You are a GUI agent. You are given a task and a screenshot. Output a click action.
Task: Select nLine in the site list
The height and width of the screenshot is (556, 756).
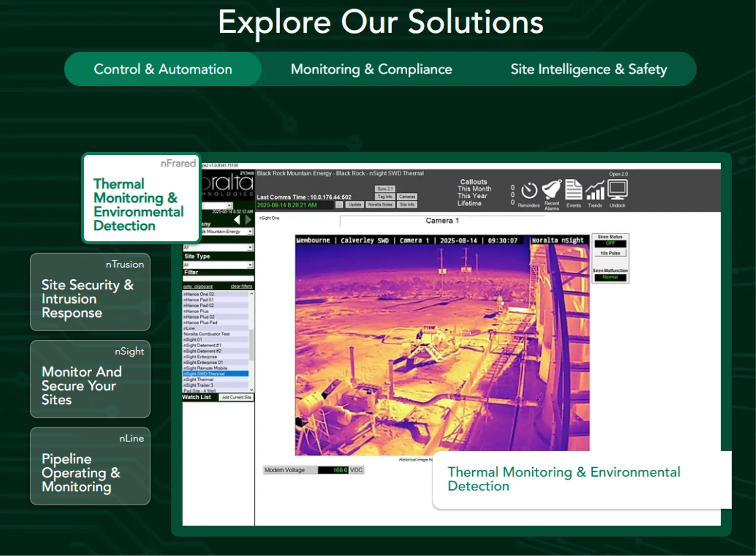[x=216, y=328]
